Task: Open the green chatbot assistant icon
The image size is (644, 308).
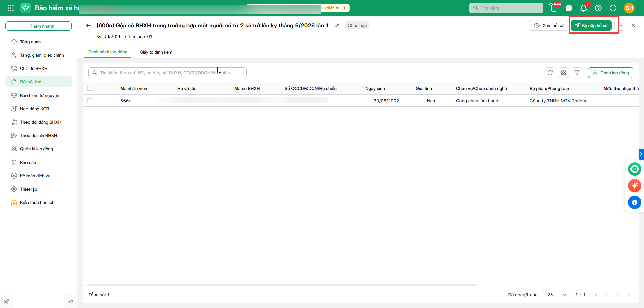Action: (635, 169)
